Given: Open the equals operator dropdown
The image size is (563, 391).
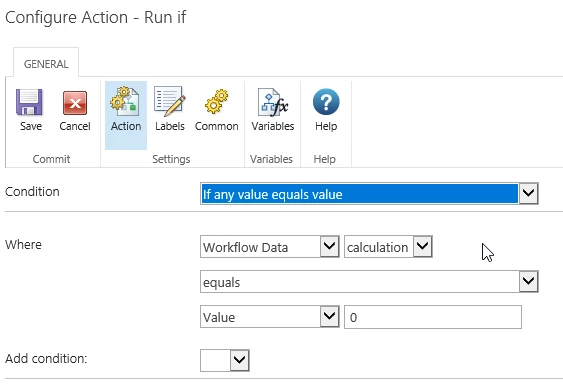Looking at the screenshot, I should click(x=369, y=282).
